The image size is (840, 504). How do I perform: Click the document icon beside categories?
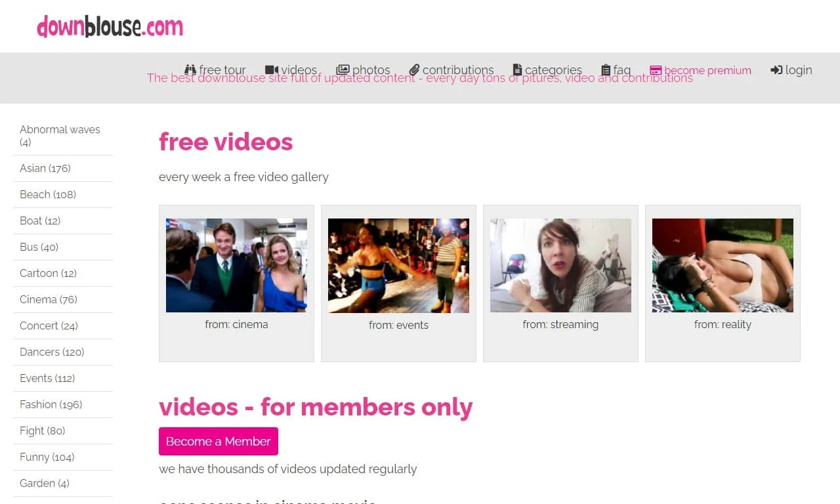517,70
